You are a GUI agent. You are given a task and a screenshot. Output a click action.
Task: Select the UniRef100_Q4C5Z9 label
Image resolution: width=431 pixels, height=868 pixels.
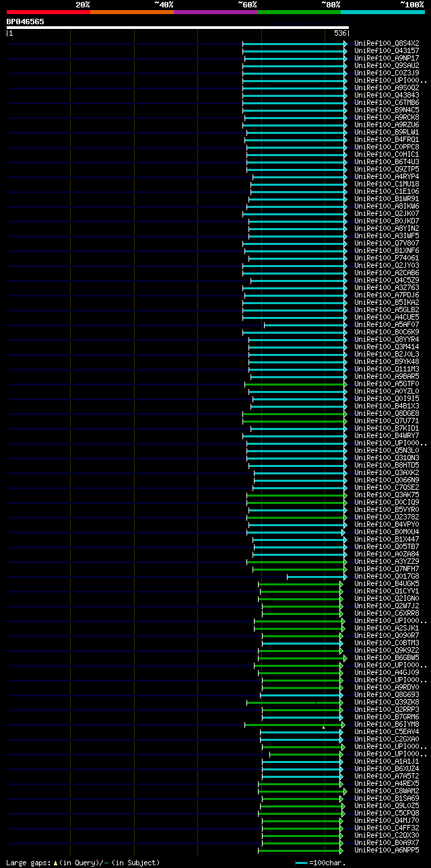(387, 280)
